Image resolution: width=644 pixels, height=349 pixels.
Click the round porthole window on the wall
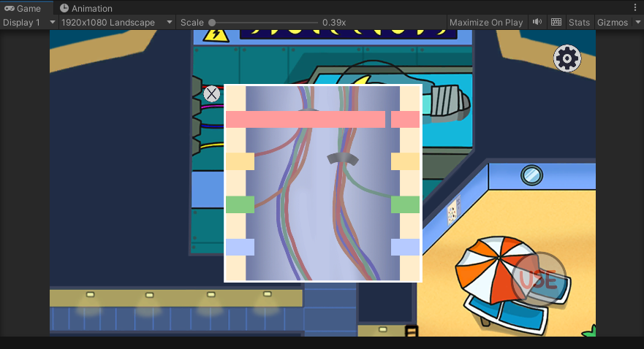(x=532, y=175)
